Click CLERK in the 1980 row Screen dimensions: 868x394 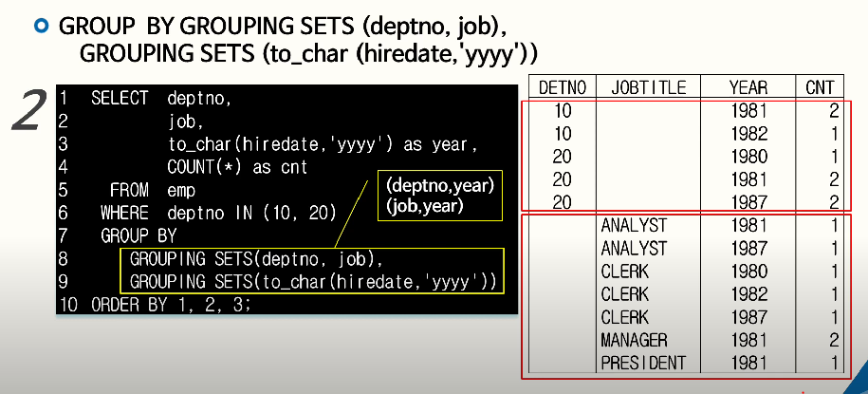point(625,271)
